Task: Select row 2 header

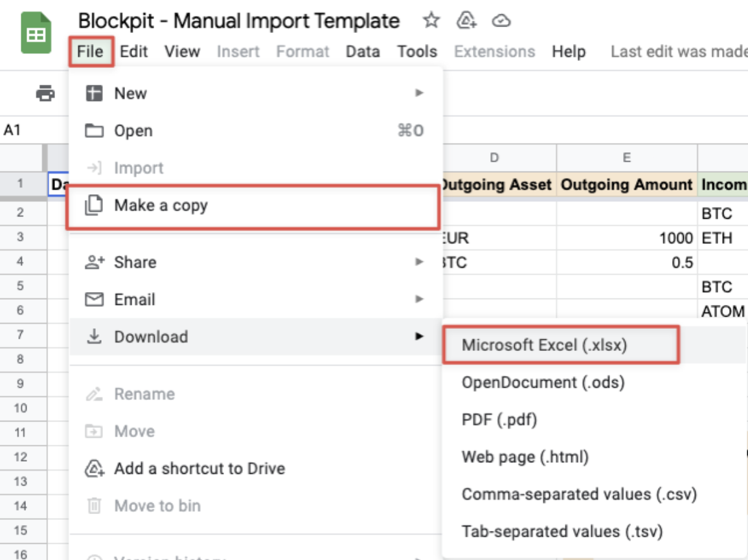Action: coord(23,212)
